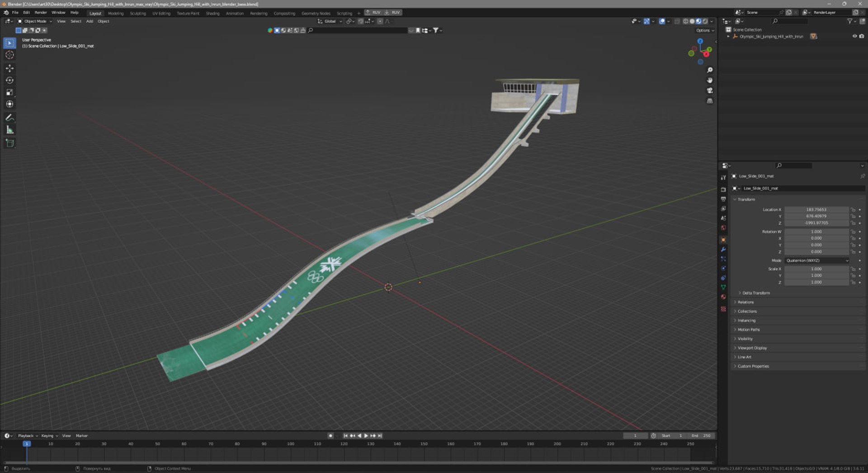Switch perspective/orthographic with the grid icon

(710, 101)
